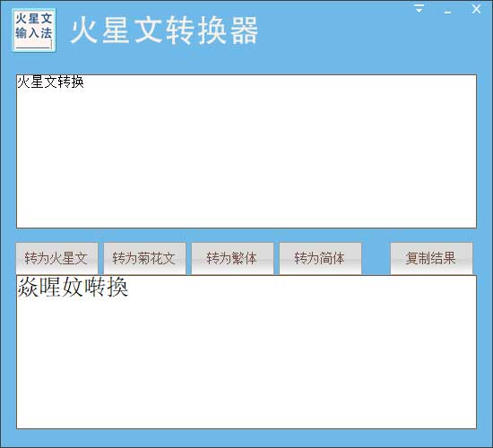Close the 火星文转换器 window

click(476, 9)
